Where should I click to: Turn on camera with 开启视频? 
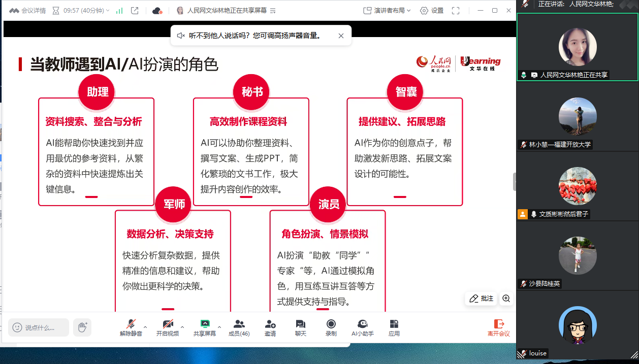(x=168, y=327)
